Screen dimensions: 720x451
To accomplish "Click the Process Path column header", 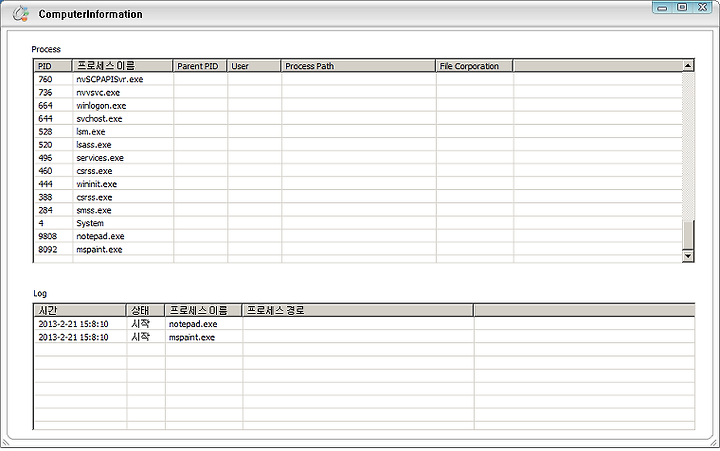I will coord(359,66).
